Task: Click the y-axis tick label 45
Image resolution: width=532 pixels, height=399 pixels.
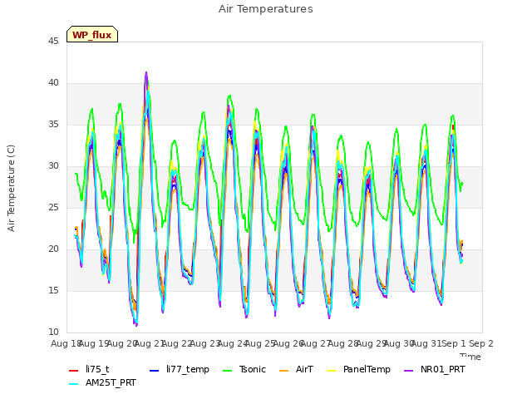Action: (53, 42)
